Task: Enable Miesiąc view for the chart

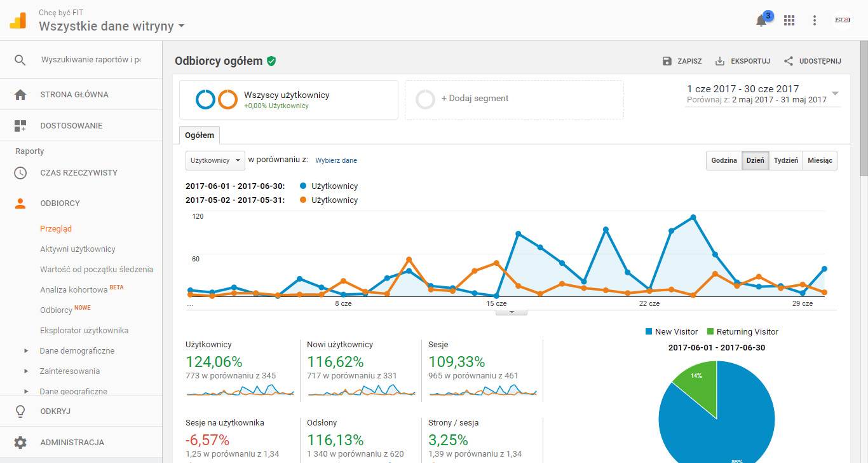Action: point(820,160)
